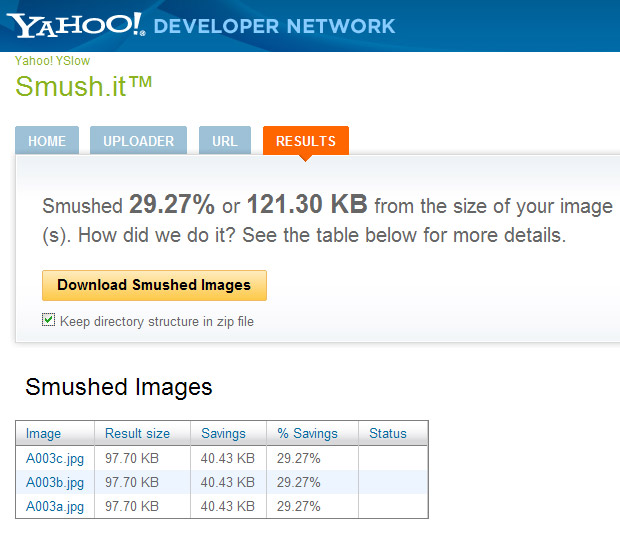Open the Yahoo! YSlow breadcrumb link
Image resolution: width=620 pixels, height=535 pixels.
52,61
